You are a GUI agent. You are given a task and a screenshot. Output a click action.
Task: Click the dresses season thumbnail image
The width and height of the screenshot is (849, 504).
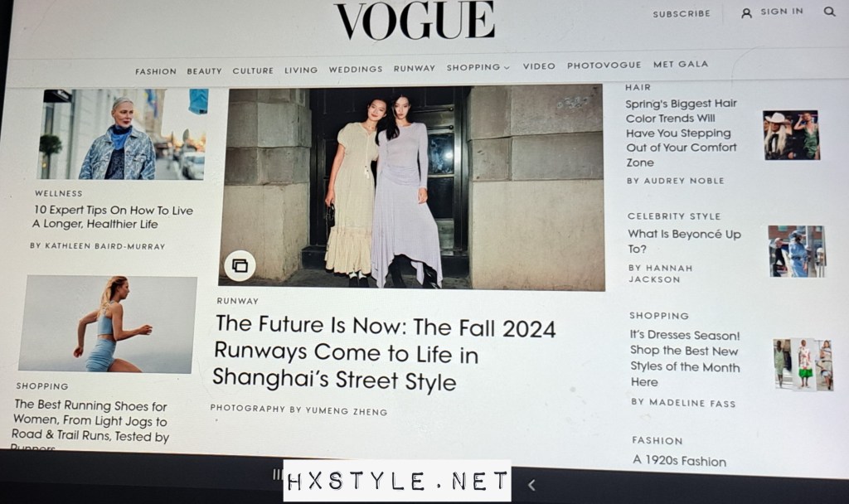[803, 365]
